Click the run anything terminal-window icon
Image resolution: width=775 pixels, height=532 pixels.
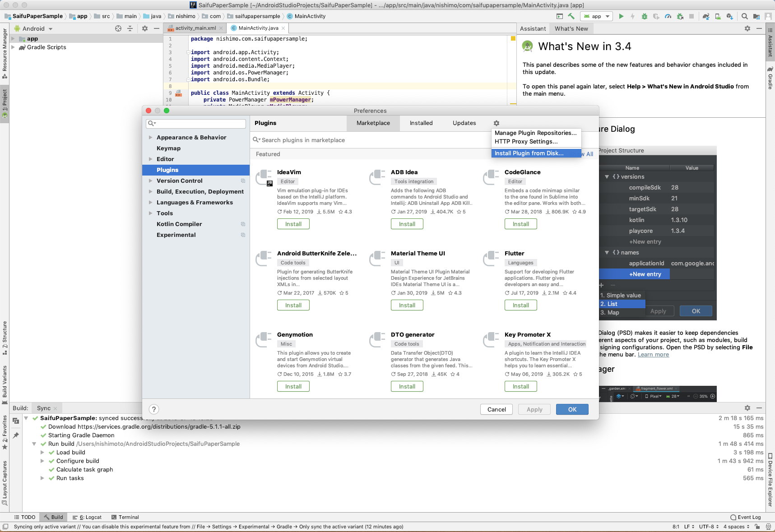point(560,16)
